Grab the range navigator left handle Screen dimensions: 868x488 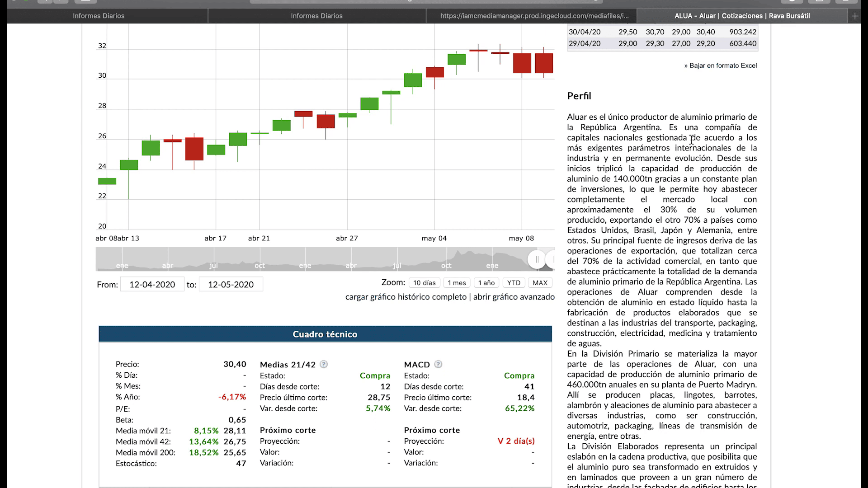(537, 259)
